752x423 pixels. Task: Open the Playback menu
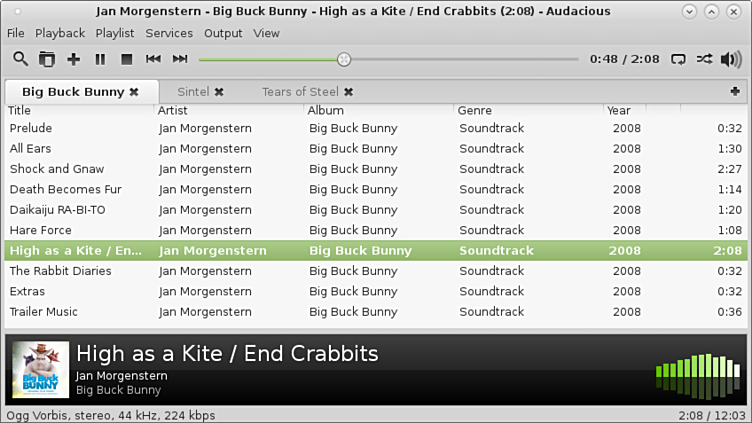point(60,33)
